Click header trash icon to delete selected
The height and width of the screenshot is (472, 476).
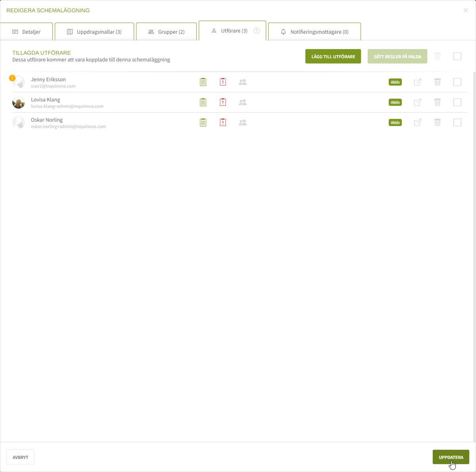[438, 56]
